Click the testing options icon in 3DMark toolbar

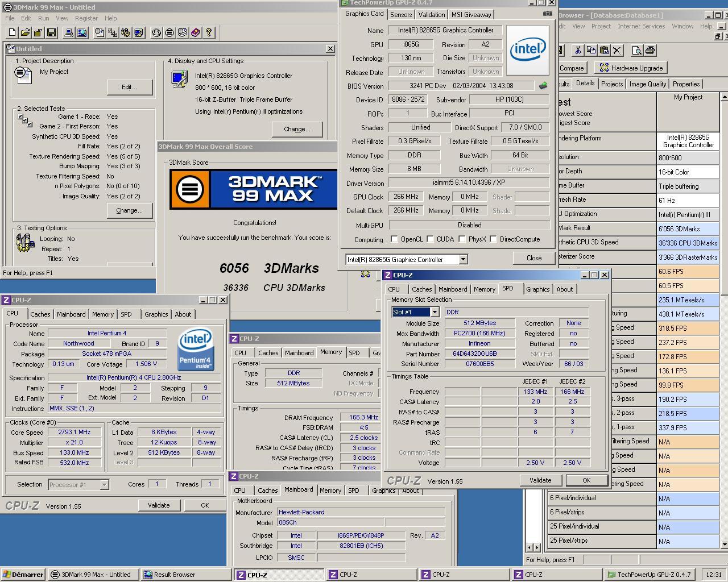click(126, 33)
